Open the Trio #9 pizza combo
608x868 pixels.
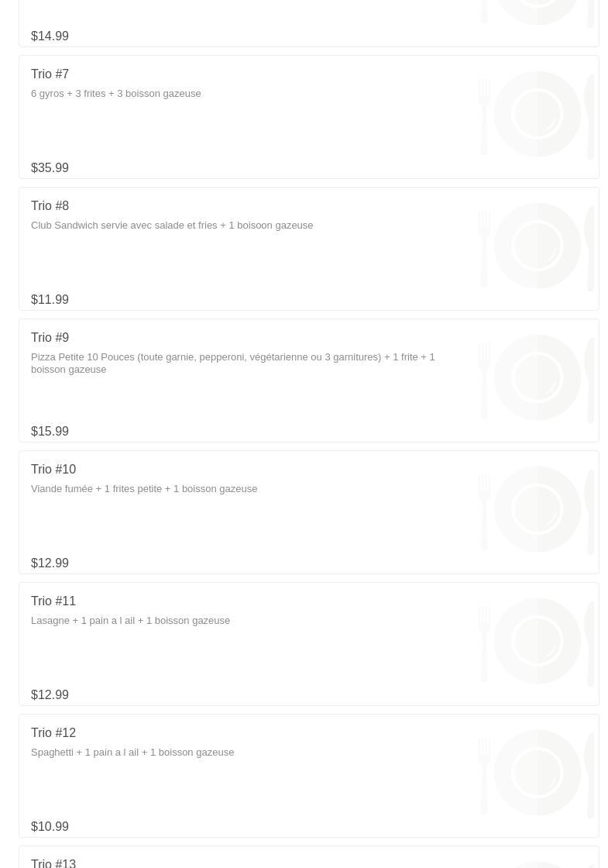click(309, 381)
